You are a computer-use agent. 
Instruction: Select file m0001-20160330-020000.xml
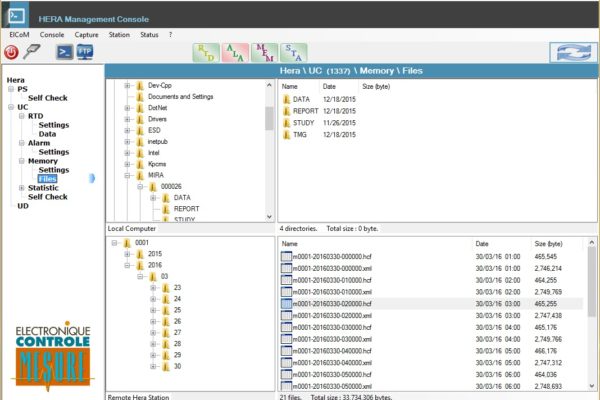pyautogui.click(x=332, y=316)
